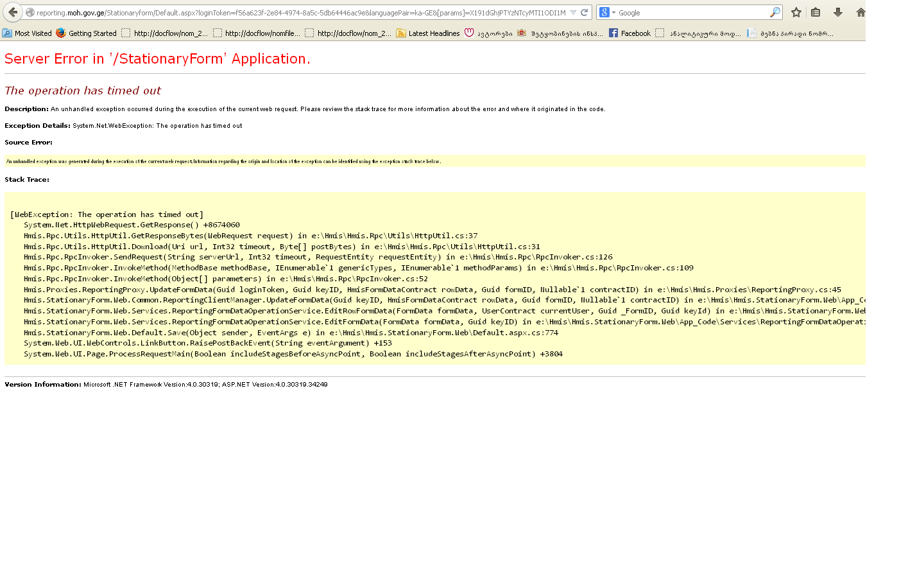Viewport: 924px width, 578px height.
Task: Open the Getting Started bookmark
Action: [x=87, y=33]
